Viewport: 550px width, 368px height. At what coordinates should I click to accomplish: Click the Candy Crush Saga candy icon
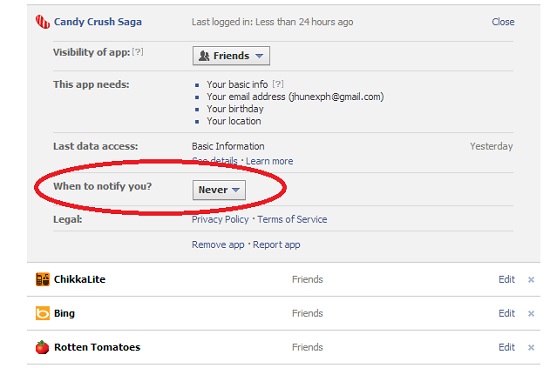43,22
